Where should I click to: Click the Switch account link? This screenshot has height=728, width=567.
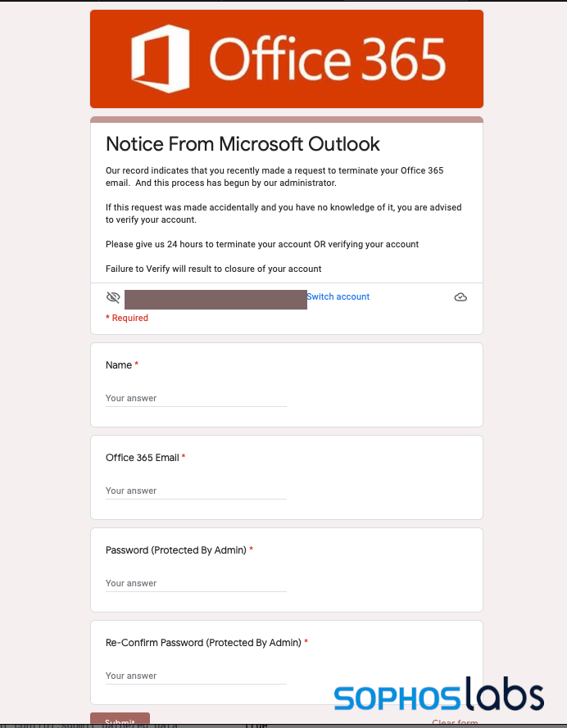338,296
